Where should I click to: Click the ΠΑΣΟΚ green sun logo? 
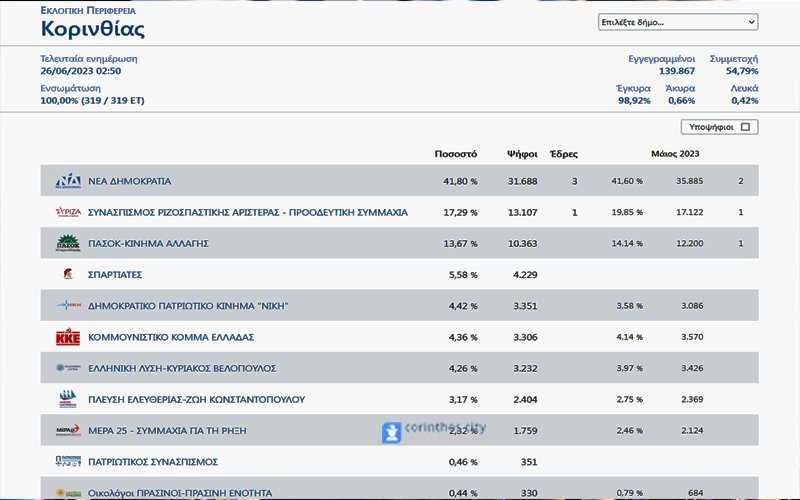click(68, 243)
